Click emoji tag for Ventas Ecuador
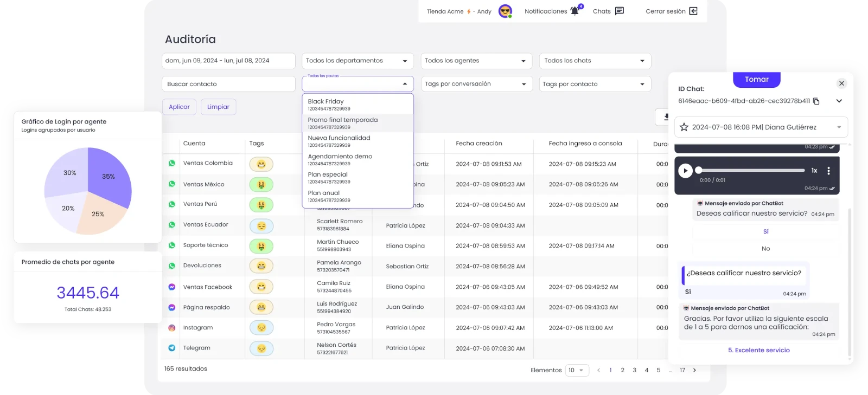Screen dimensions: 868x395 (x=261, y=226)
